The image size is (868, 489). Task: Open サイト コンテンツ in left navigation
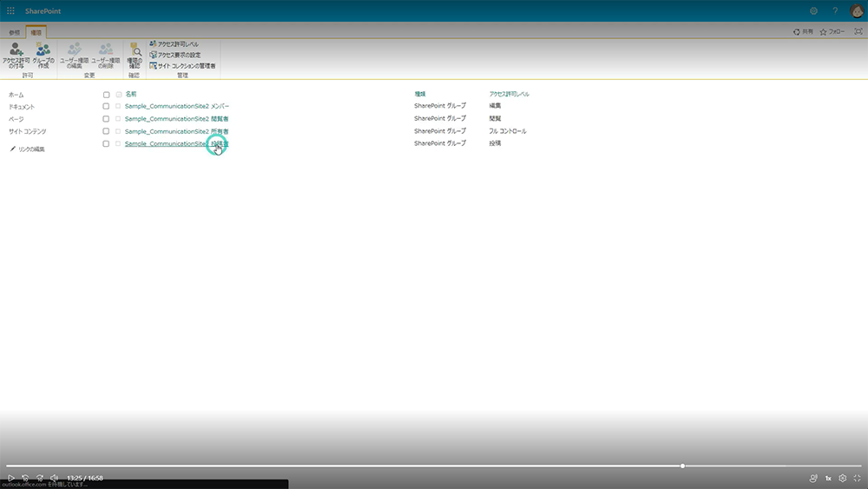(x=27, y=132)
